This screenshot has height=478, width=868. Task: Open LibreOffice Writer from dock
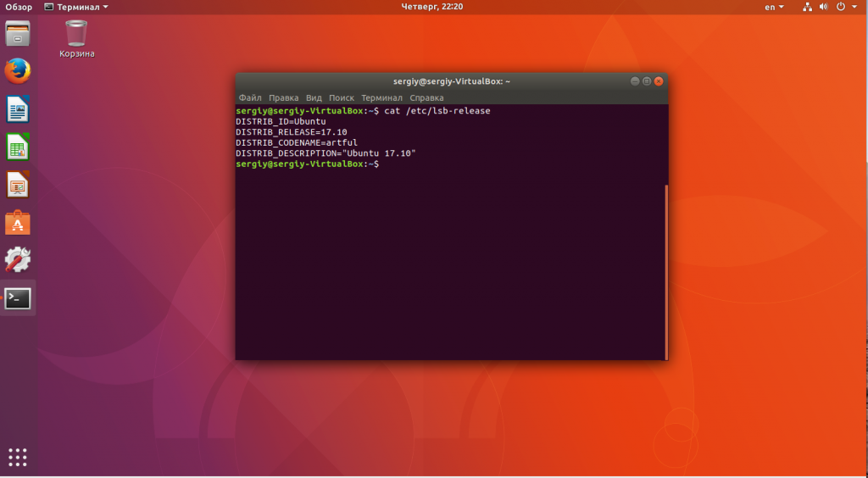[x=18, y=108]
